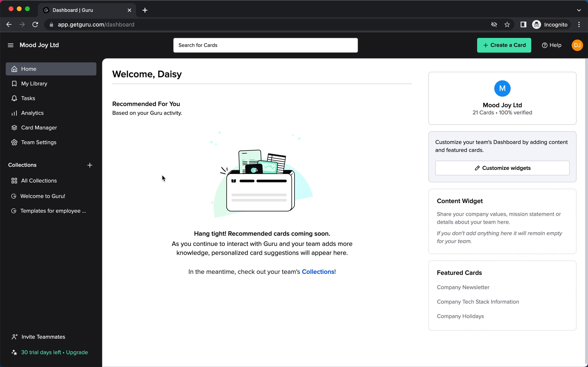Click All Collections icon
The width and height of the screenshot is (588, 367).
14,180
